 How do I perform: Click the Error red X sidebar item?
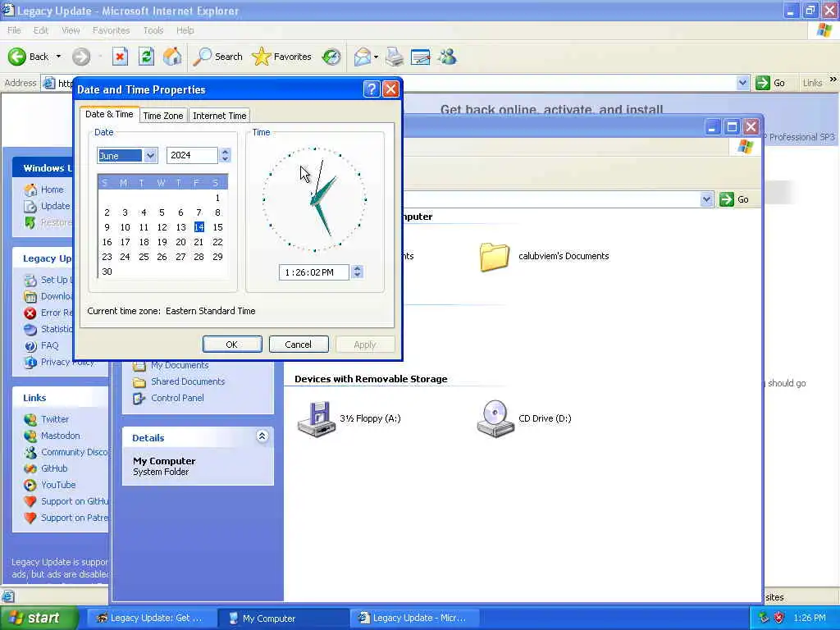(30, 313)
